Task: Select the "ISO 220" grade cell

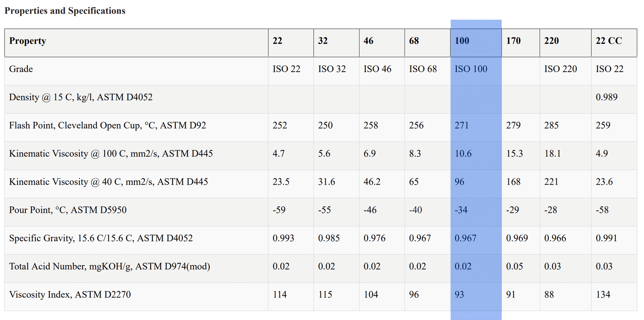Action: click(560, 69)
